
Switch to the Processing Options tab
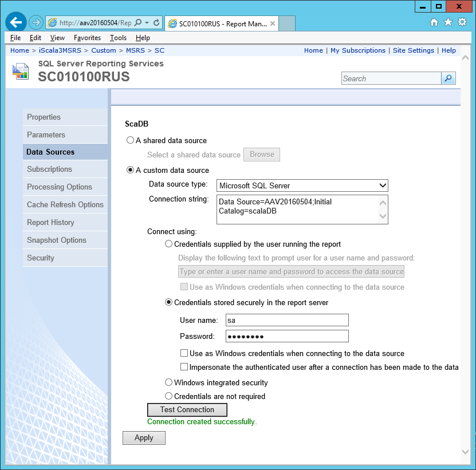coord(65,187)
